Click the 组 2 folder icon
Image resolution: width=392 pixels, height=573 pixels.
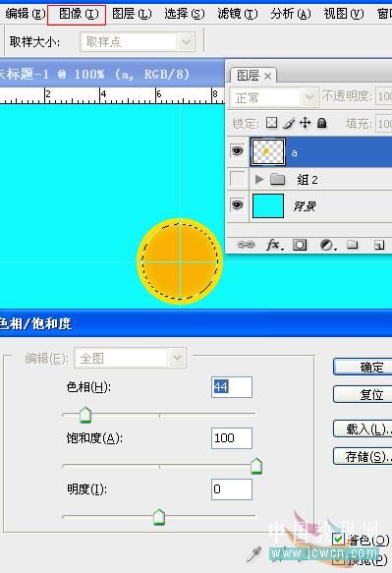278,179
